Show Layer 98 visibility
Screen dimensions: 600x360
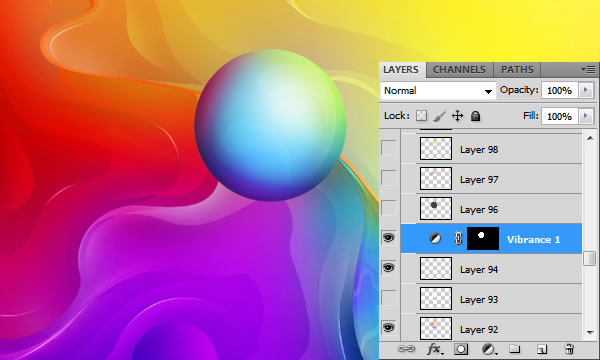click(x=389, y=148)
